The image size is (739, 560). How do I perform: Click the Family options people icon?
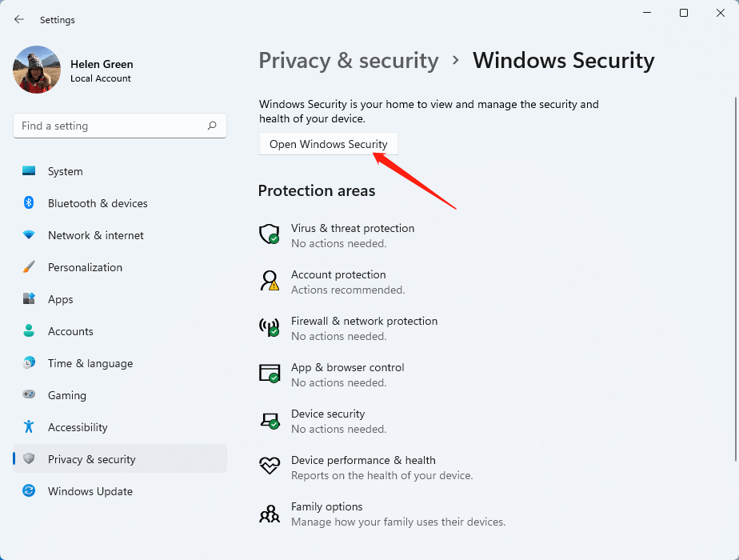click(269, 514)
